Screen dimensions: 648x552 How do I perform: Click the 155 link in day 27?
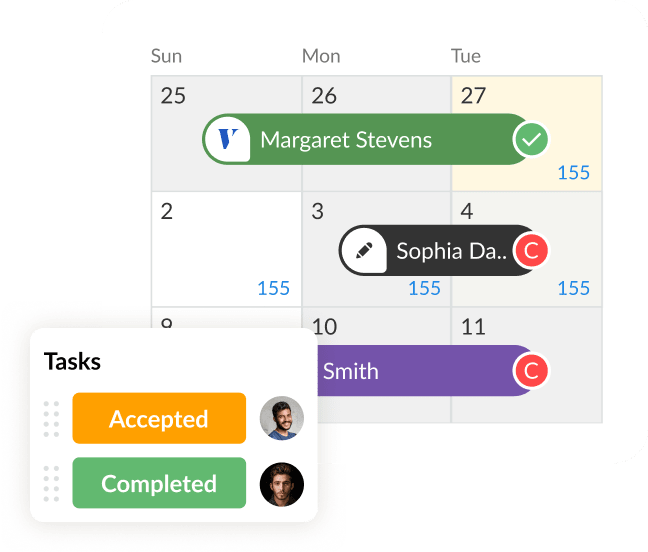[x=574, y=172]
